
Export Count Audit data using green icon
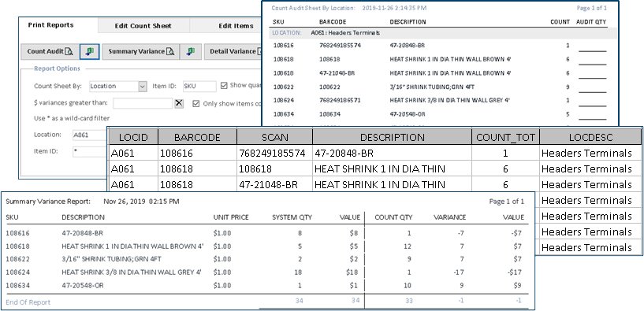pyautogui.click(x=90, y=51)
